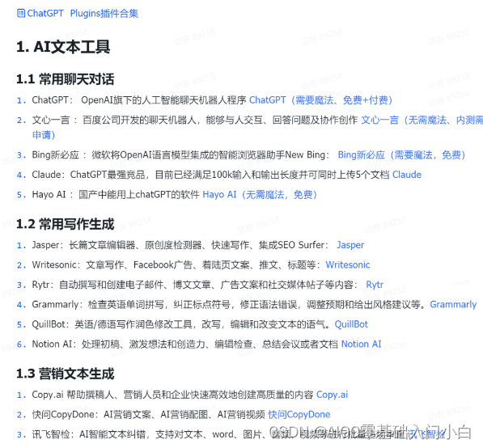
Task: Open the blue Rytr link
Action: tap(375, 285)
